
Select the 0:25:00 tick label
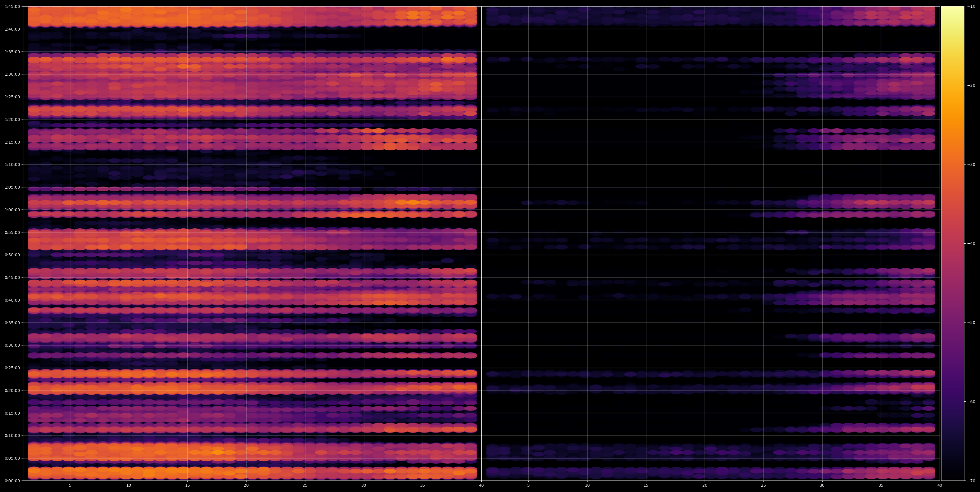[x=12, y=368]
